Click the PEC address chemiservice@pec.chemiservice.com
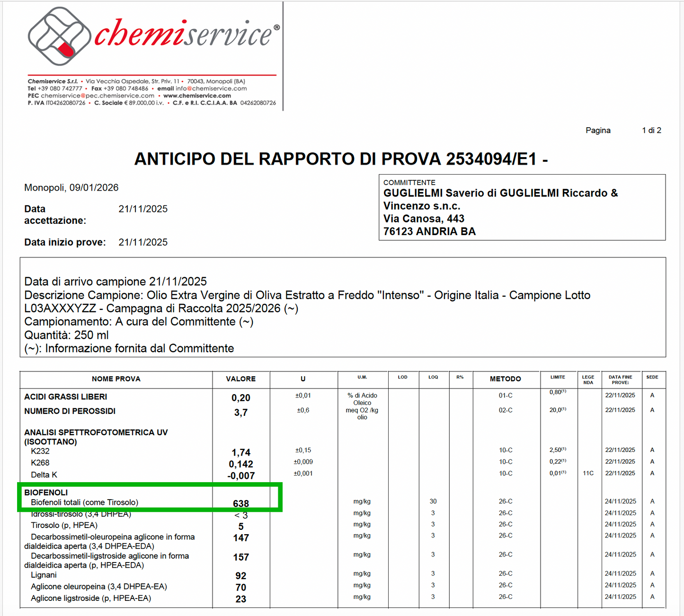684x616 pixels. point(98,96)
